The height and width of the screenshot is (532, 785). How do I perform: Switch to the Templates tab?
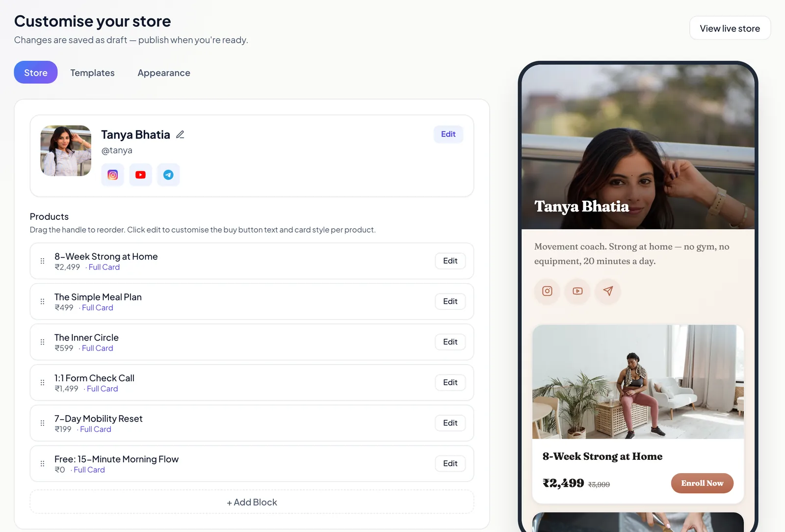pos(92,73)
